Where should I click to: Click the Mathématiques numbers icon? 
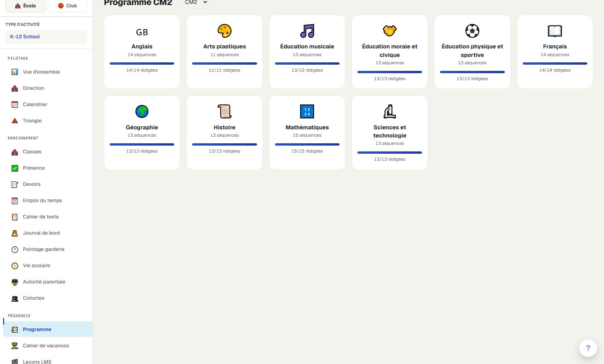(307, 112)
